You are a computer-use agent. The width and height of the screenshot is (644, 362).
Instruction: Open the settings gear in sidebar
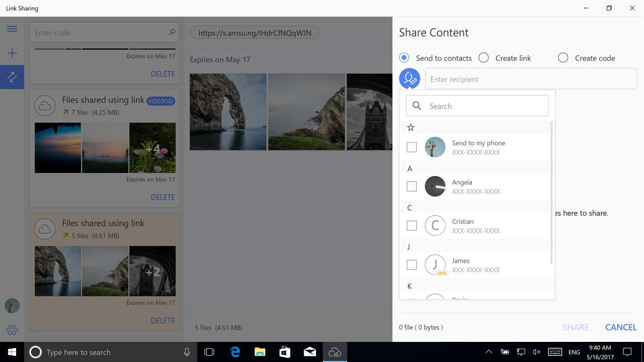(12, 330)
